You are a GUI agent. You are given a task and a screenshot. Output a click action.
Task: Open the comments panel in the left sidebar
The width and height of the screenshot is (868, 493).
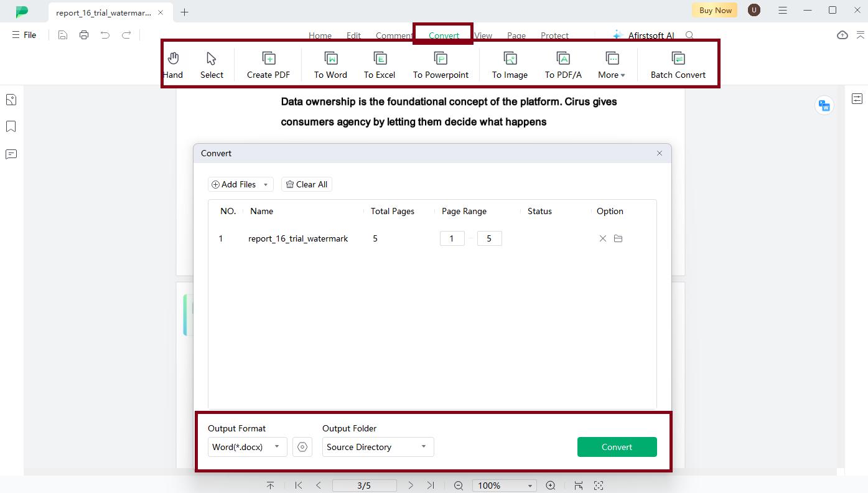[x=11, y=154]
